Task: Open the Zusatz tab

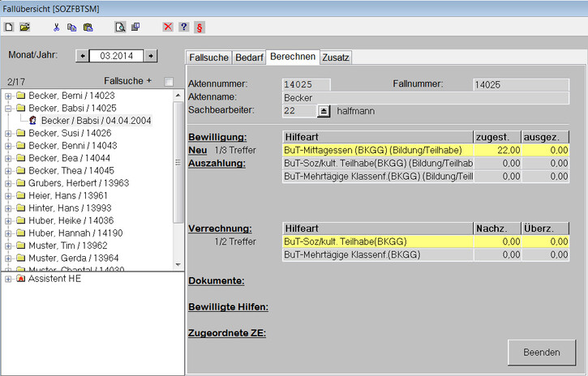Action: [335, 58]
